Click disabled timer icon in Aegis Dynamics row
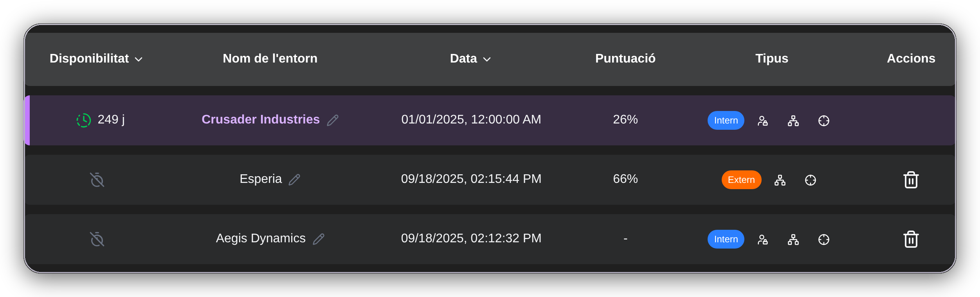Viewport: 980px width, 297px height. 97,239
